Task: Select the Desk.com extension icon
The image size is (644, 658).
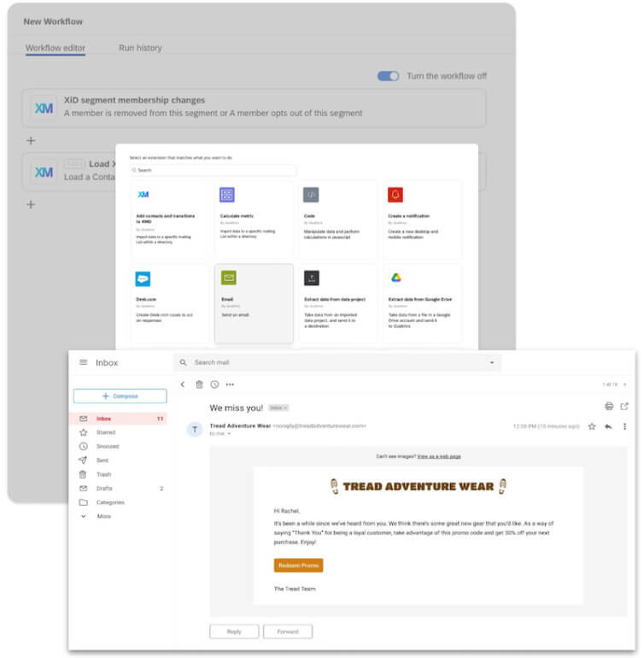Action: point(143,279)
